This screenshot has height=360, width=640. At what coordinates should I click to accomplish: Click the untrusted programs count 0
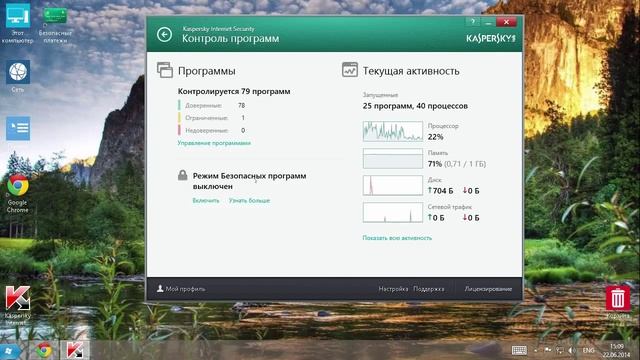(x=243, y=130)
